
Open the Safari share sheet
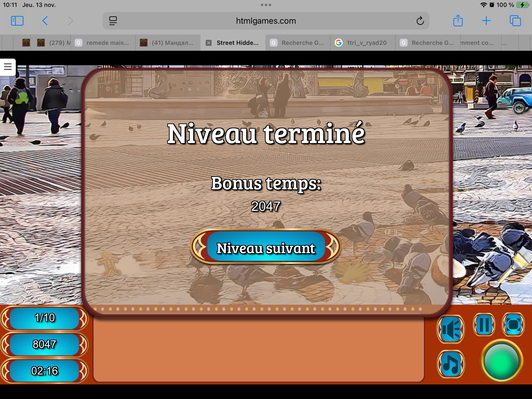coord(458,21)
